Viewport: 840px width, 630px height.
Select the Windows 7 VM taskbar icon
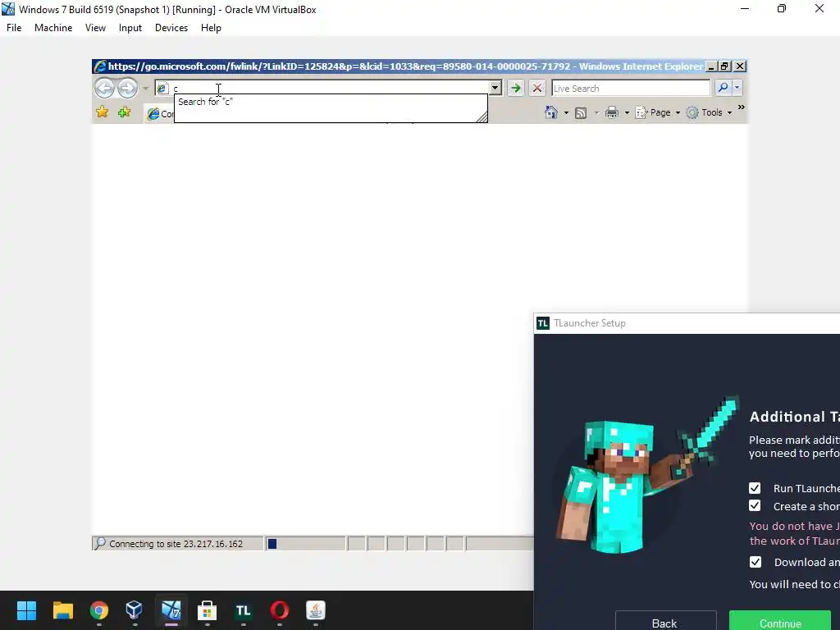[171, 610]
